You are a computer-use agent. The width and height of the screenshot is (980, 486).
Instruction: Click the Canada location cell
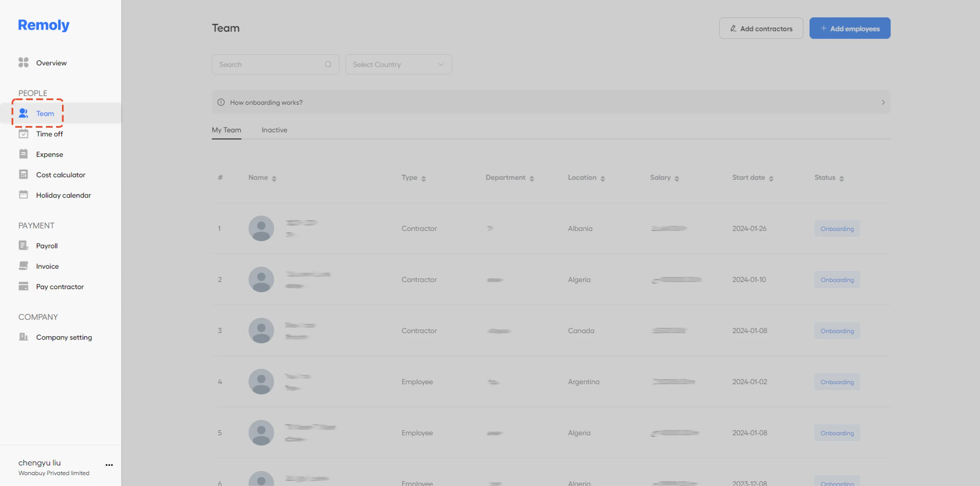(x=581, y=330)
